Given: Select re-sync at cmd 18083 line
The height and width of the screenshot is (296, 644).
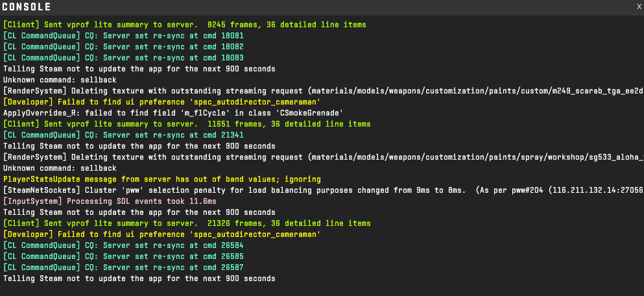Looking at the screenshot, I should click(123, 58).
